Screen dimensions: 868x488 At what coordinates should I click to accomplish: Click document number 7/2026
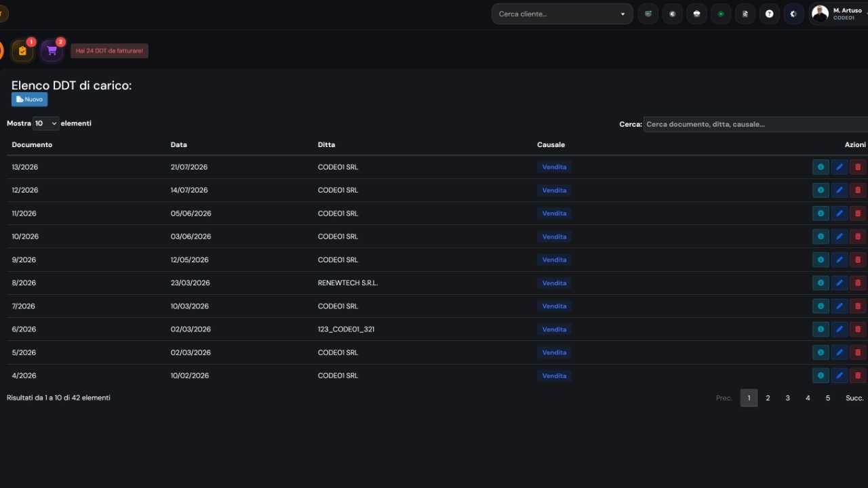pos(23,306)
